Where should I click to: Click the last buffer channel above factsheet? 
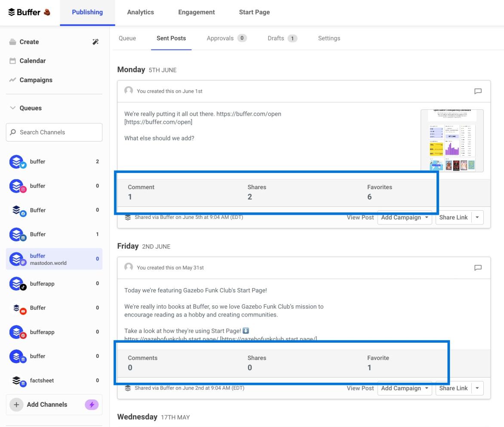click(54, 356)
